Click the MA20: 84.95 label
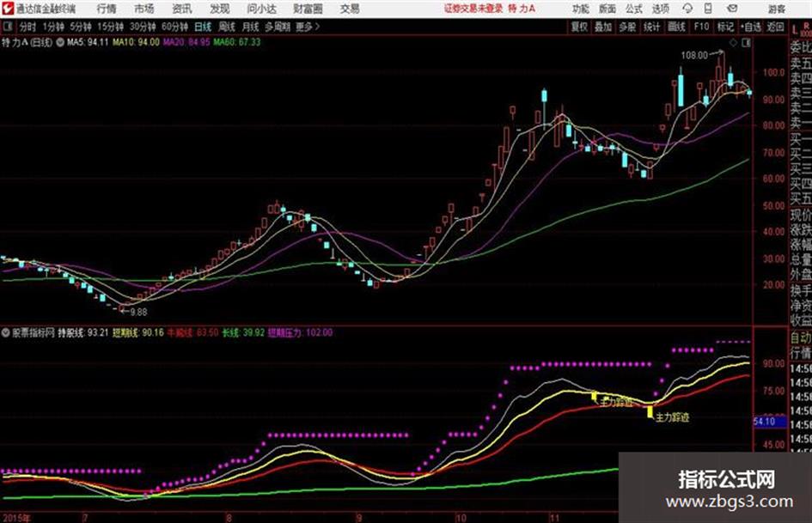The image size is (812, 523). coord(186,42)
